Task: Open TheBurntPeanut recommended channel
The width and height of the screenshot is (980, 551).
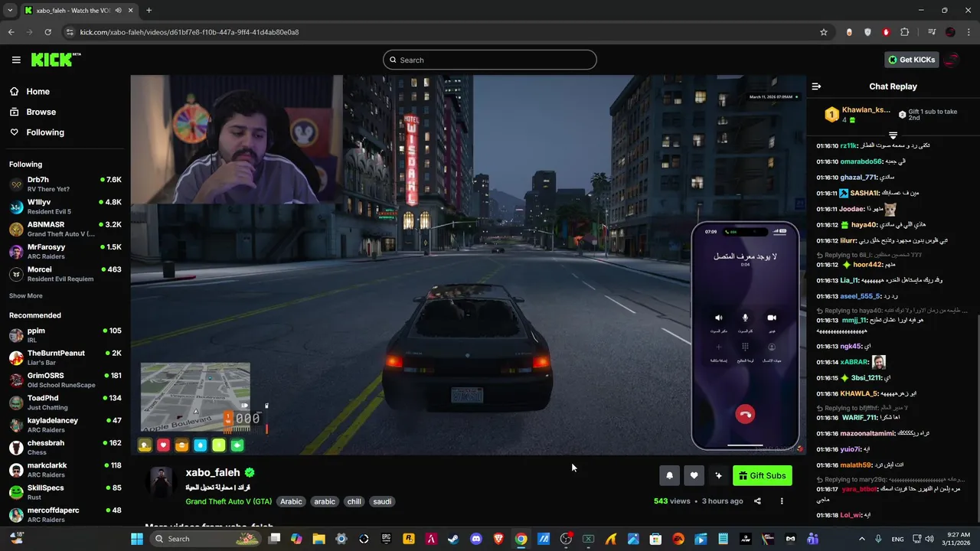Action: tap(65, 357)
